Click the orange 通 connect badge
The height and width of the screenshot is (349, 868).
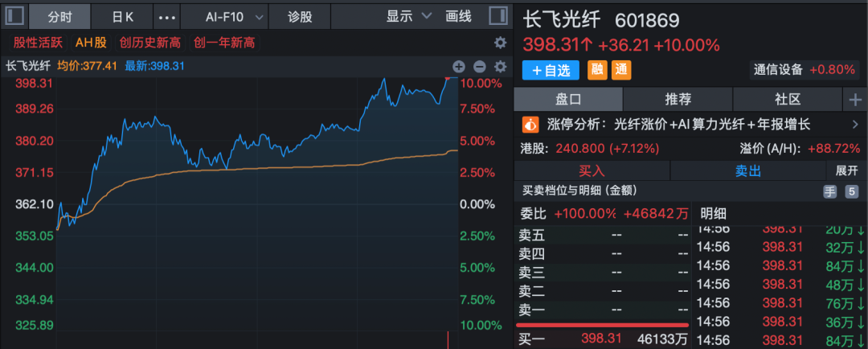coord(620,70)
